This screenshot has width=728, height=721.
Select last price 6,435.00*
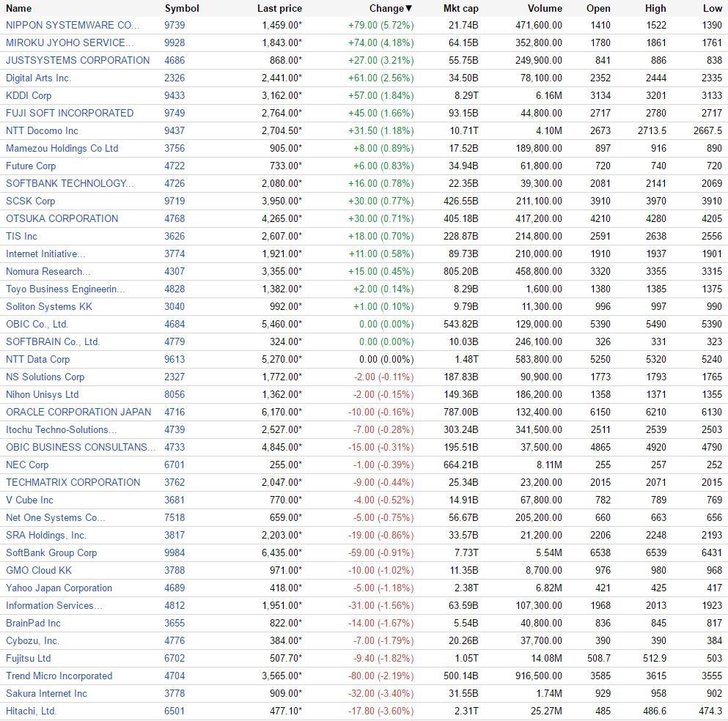[x=282, y=553]
